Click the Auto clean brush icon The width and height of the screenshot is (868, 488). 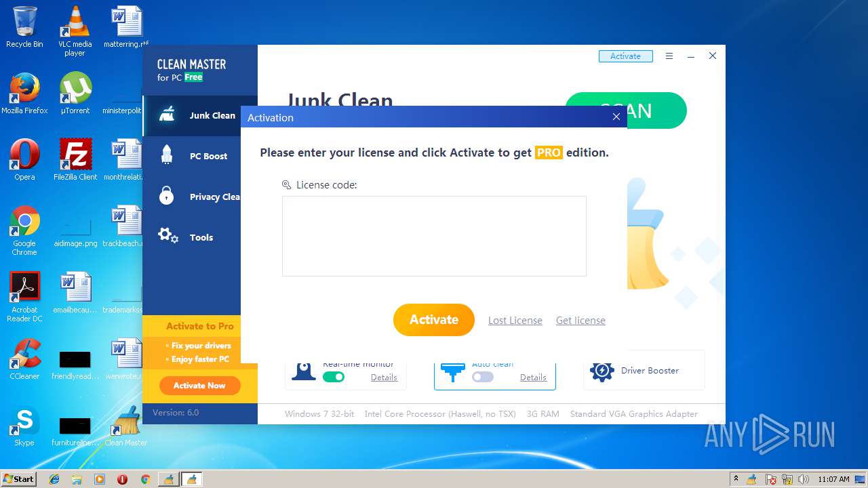point(453,371)
